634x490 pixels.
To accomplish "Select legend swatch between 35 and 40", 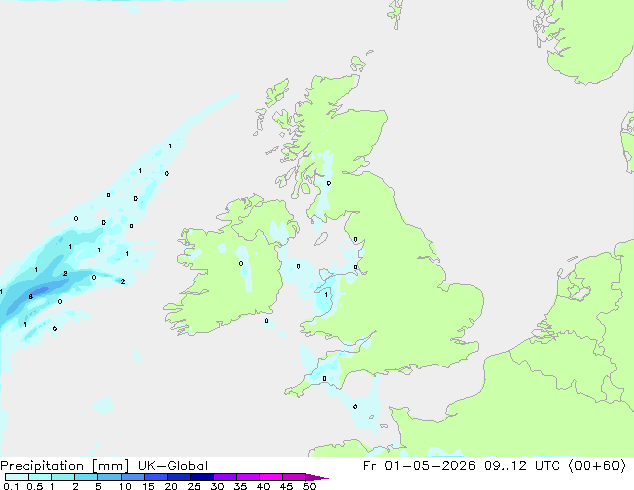I will coord(248,477).
